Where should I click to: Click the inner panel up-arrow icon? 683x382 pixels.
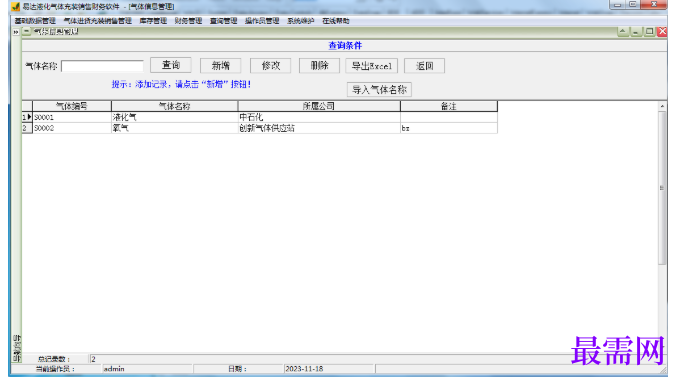(x=622, y=31)
